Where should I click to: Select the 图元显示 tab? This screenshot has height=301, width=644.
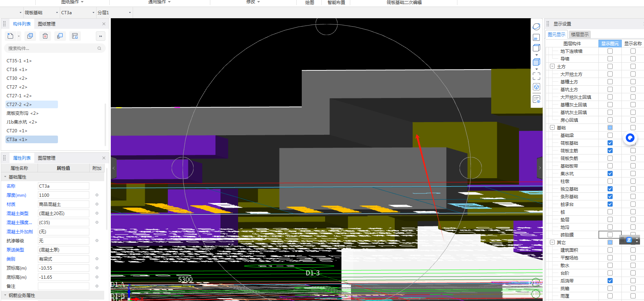557,35
